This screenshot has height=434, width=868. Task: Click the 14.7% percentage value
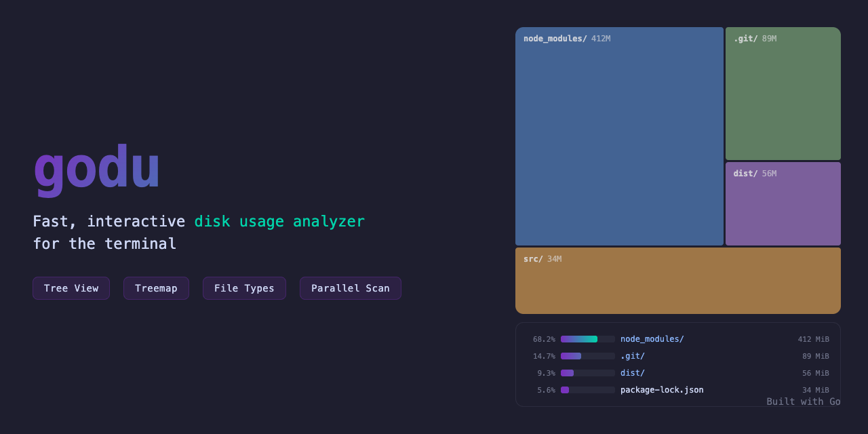click(x=544, y=356)
